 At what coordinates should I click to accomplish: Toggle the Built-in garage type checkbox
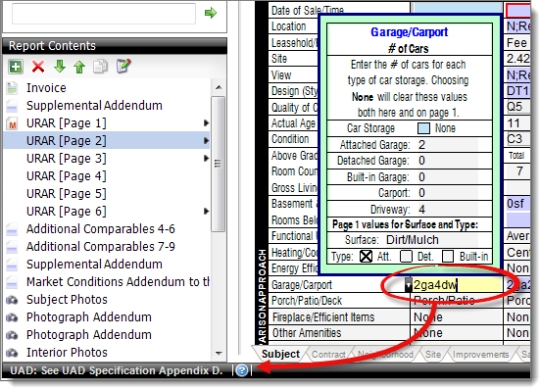[448, 256]
